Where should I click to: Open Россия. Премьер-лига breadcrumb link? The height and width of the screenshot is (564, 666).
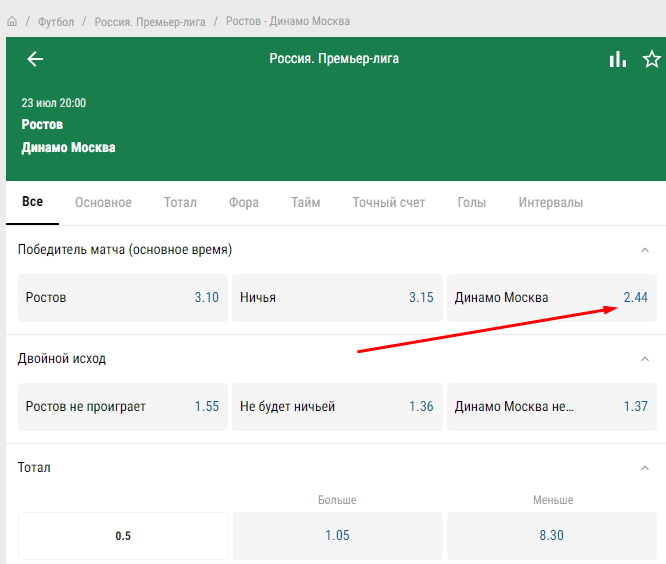pyautogui.click(x=150, y=22)
